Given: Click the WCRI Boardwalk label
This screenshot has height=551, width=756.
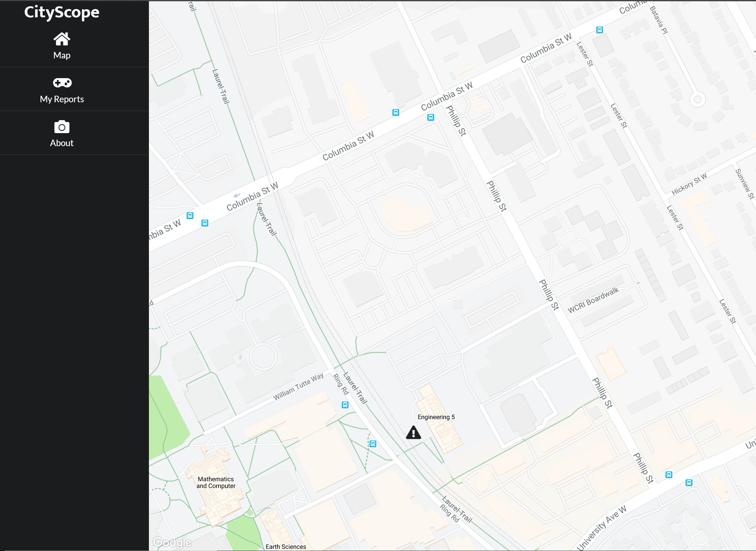Looking at the screenshot, I should [x=593, y=300].
